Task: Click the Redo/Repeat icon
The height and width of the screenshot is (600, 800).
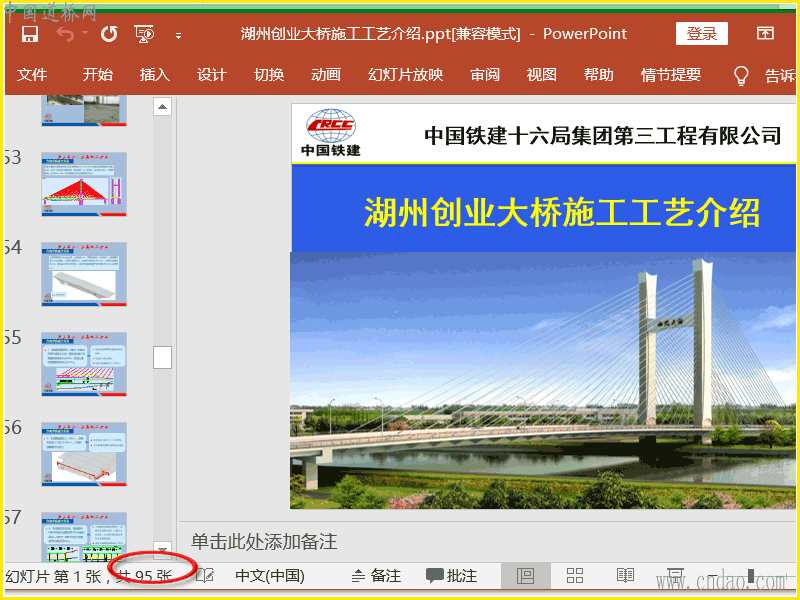Action: 109,34
